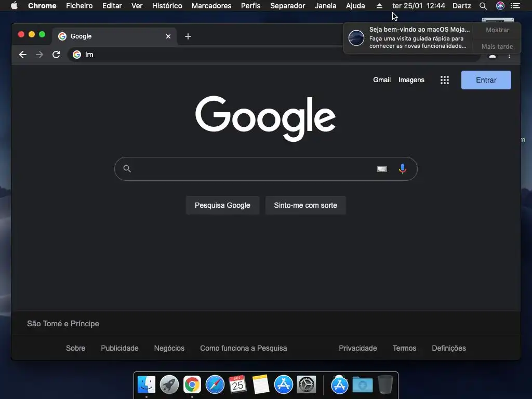532x399 pixels.
Task: Click the date and time in menu bar
Action: (x=419, y=6)
